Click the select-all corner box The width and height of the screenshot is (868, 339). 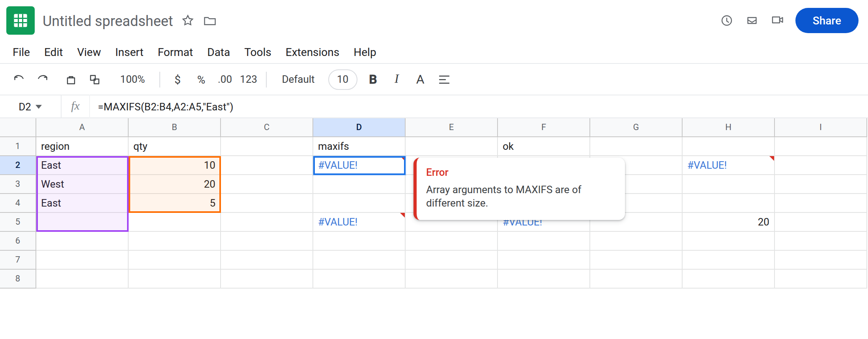click(18, 127)
